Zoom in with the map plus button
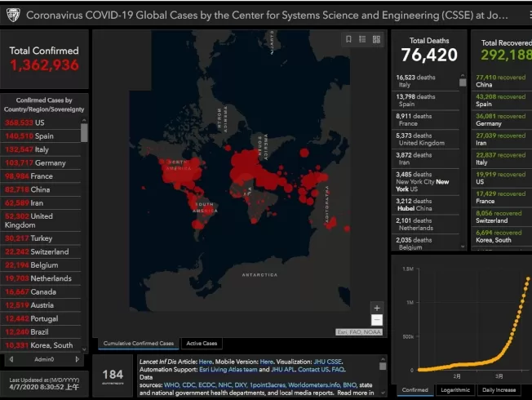 pyautogui.click(x=377, y=308)
